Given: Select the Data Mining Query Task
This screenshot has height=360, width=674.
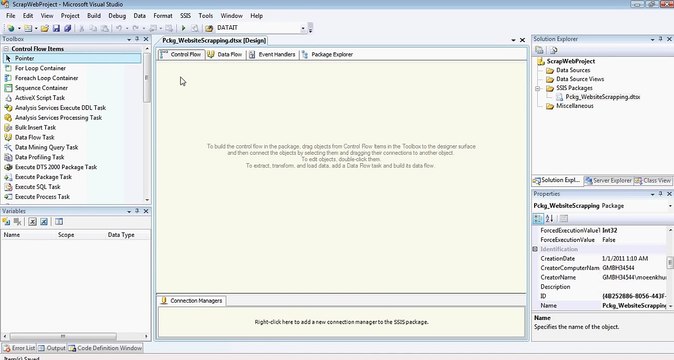Looking at the screenshot, I should (x=46, y=147).
